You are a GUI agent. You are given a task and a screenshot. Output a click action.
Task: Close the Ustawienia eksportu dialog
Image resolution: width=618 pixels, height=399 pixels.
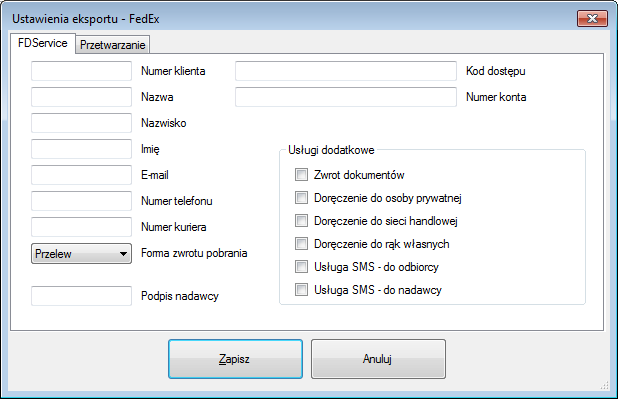[x=592, y=19]
